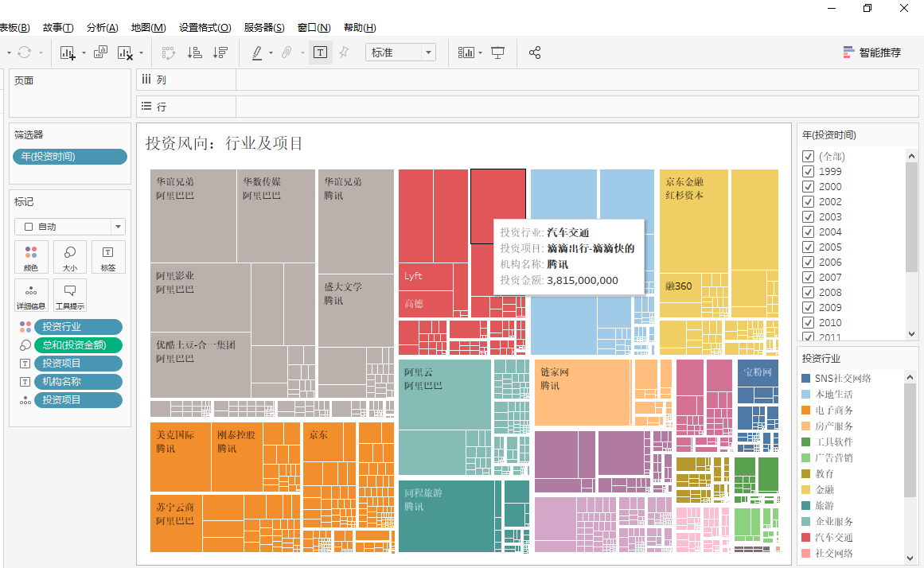Open the 帮助(H) menu
Screen dimensions: 924x568
(360, 28)
